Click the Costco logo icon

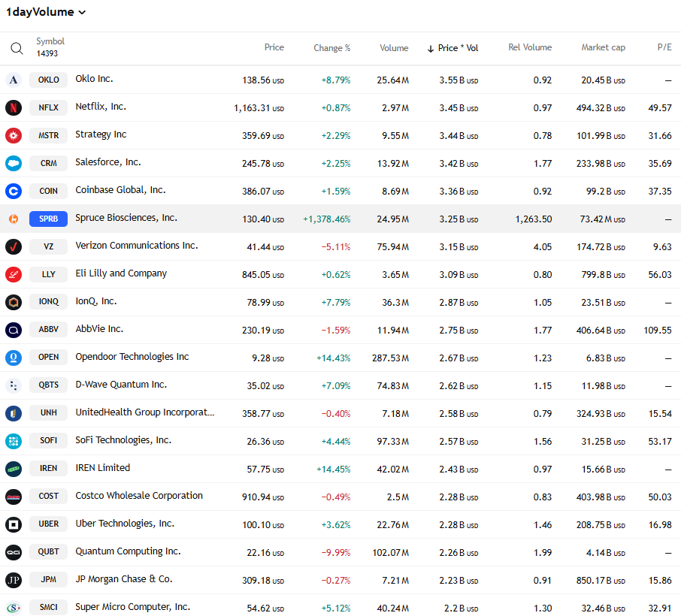[14, 497]
